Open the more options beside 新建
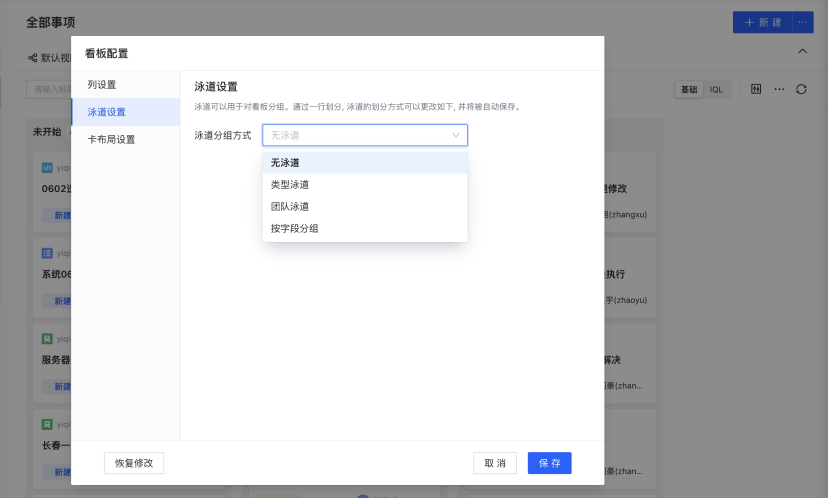The height and width of the screenshot is (498, 828). [x=802, y=22]
